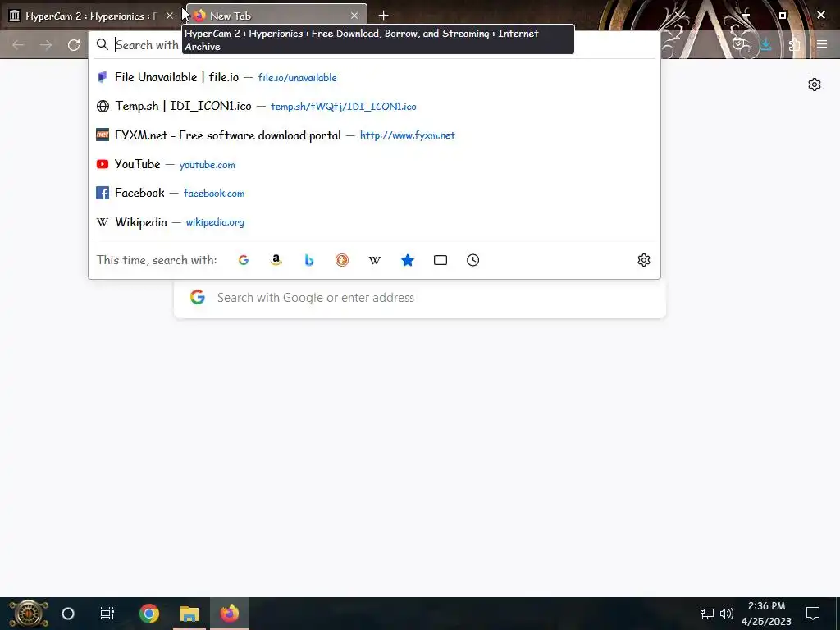Search this time with Google icon
The image size is (840, 630).
click(x=243, y=260)
